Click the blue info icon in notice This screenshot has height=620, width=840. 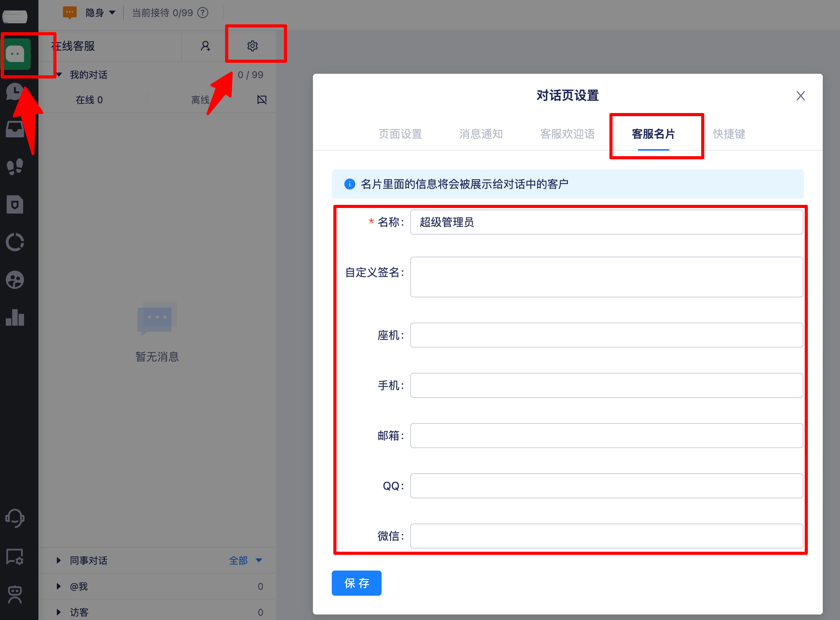349,184
